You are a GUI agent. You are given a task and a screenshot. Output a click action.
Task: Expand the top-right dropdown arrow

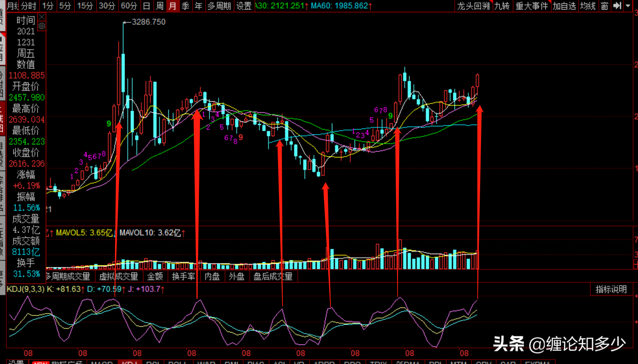coord(628,6)
